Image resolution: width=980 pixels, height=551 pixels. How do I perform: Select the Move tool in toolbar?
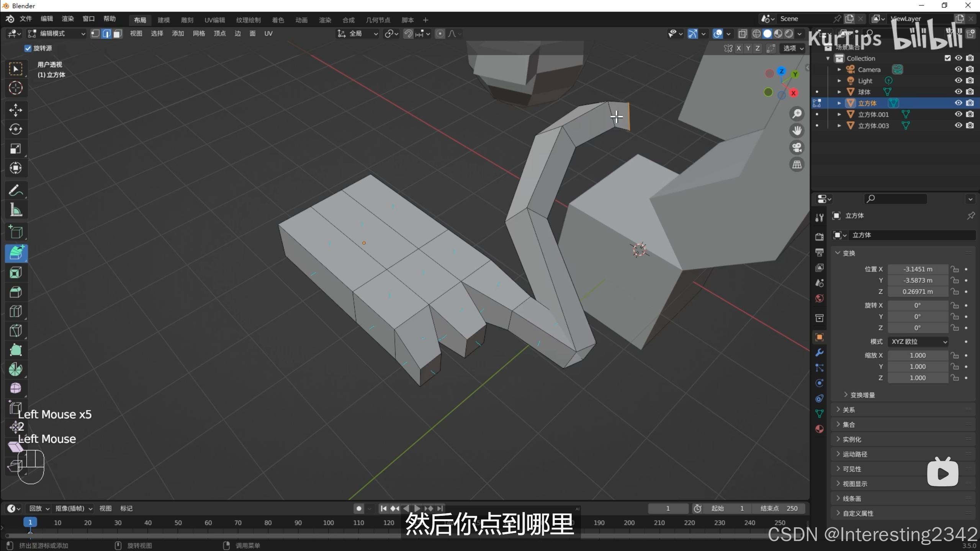(x=15, y=110)
